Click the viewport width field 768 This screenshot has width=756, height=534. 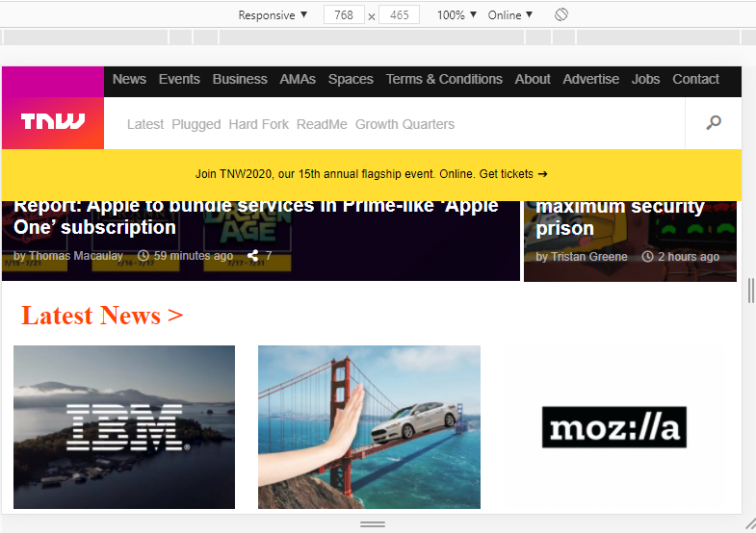344,15
